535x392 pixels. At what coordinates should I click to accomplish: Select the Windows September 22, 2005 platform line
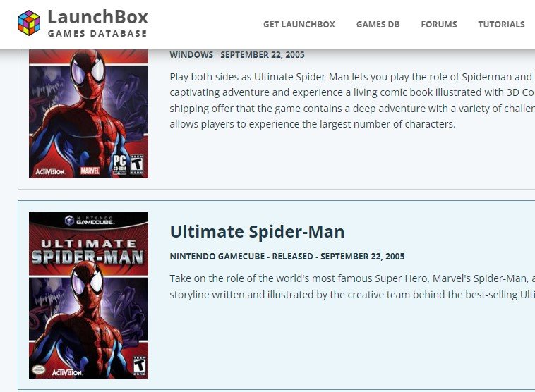(237, 55)
